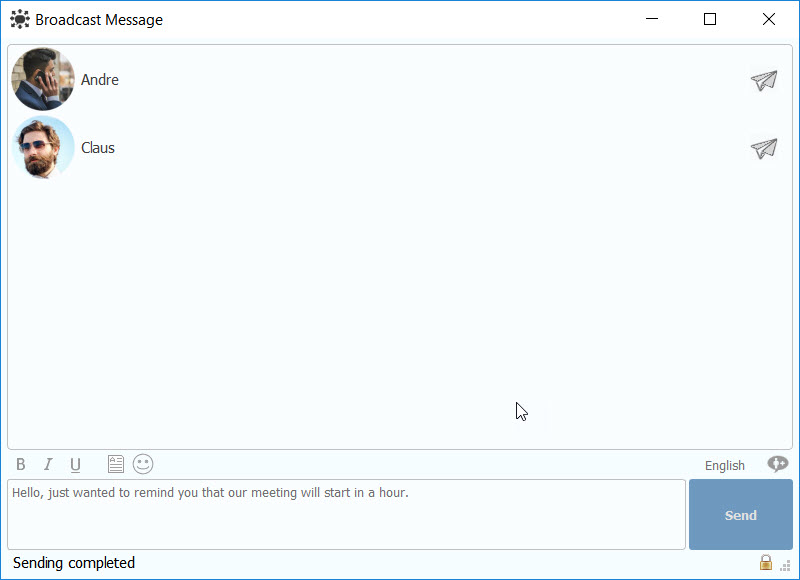Select Claus's profile picture
Screen dimensions: 800x580
point(43,148)
